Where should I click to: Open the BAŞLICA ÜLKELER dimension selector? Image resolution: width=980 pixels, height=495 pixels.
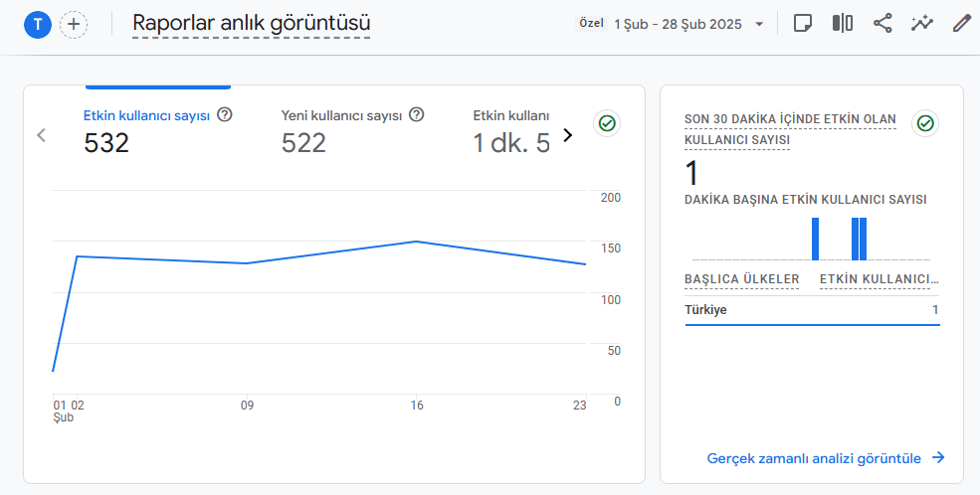click(742, 279)
